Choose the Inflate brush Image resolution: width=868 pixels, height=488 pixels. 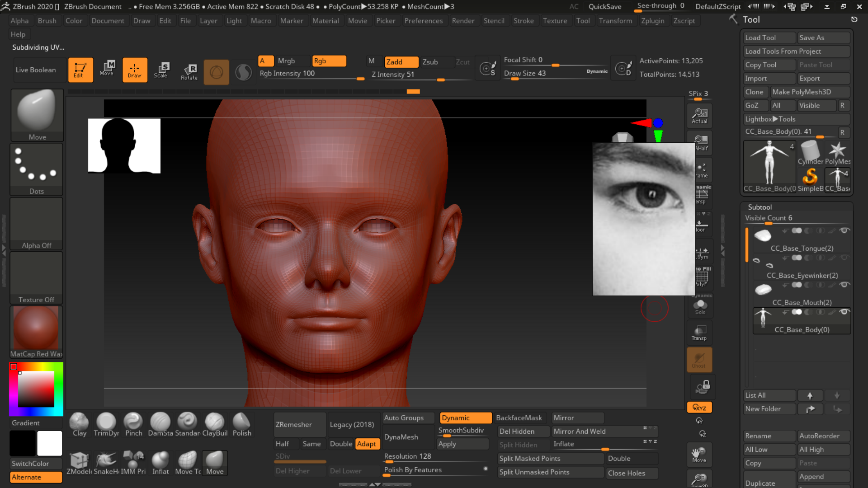pyautogui.click(x=160, y=463)
